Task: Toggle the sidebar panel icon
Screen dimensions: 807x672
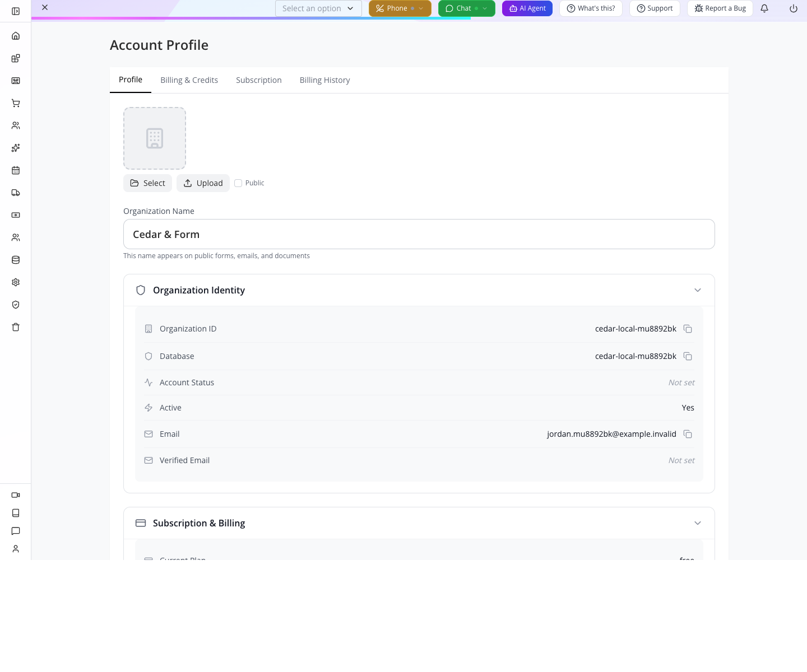Action: pyautogui.click(x=16, y=11)
